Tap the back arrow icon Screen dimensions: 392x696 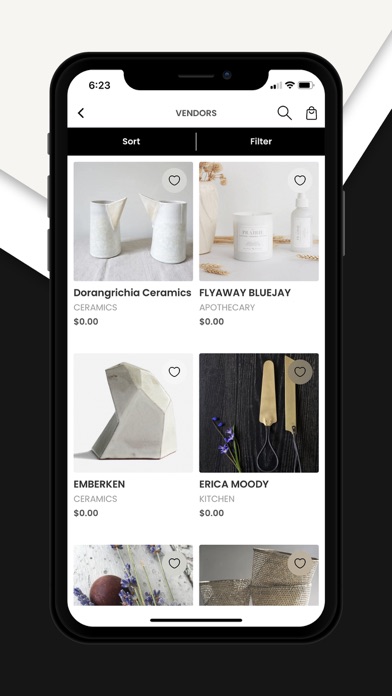(81, 113)
